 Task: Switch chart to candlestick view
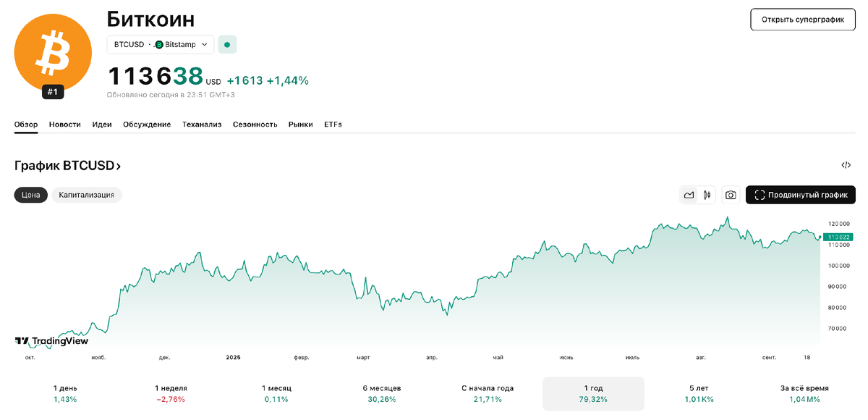pos(707,195)
